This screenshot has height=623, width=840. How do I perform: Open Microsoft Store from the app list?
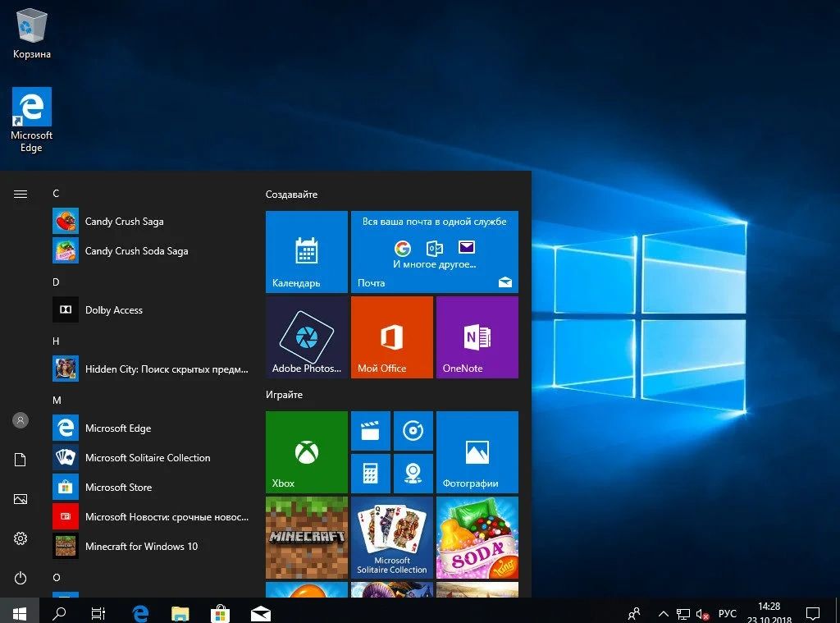click(118, 487)
